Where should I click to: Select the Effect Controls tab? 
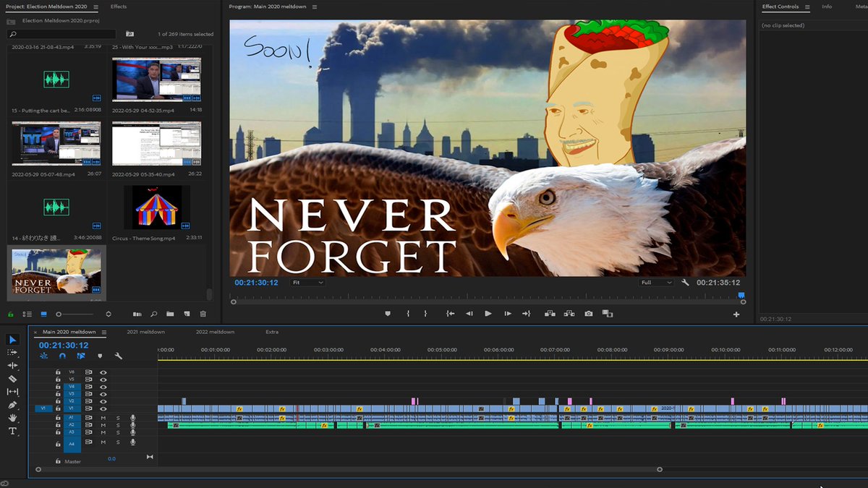(780, 7)
